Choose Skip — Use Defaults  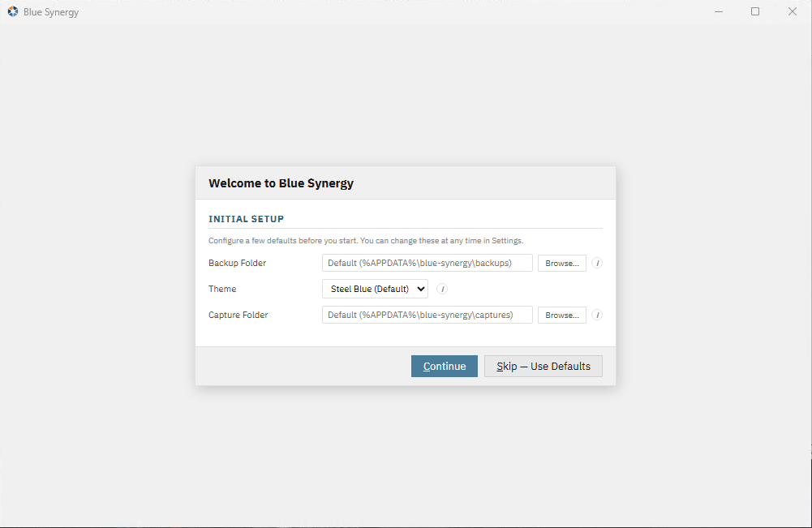point(543,366)
